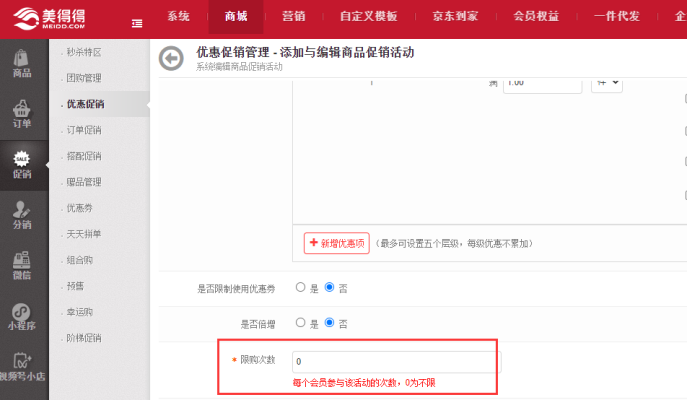Click the 每个会员参与该活动的次数 hint text
Image resolution: width=688 pixels, height=400 pixels.
tap(364, 383)
